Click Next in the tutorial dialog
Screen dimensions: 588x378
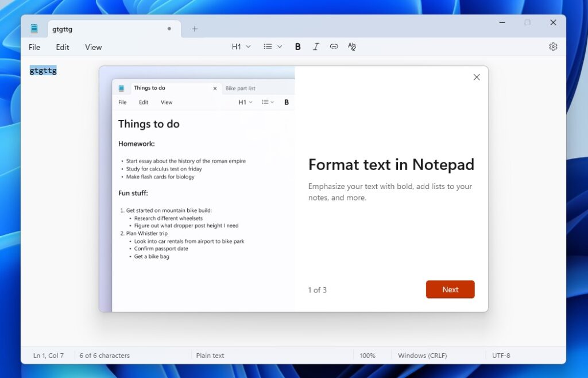pyautogui.click(x=450, y=290)
